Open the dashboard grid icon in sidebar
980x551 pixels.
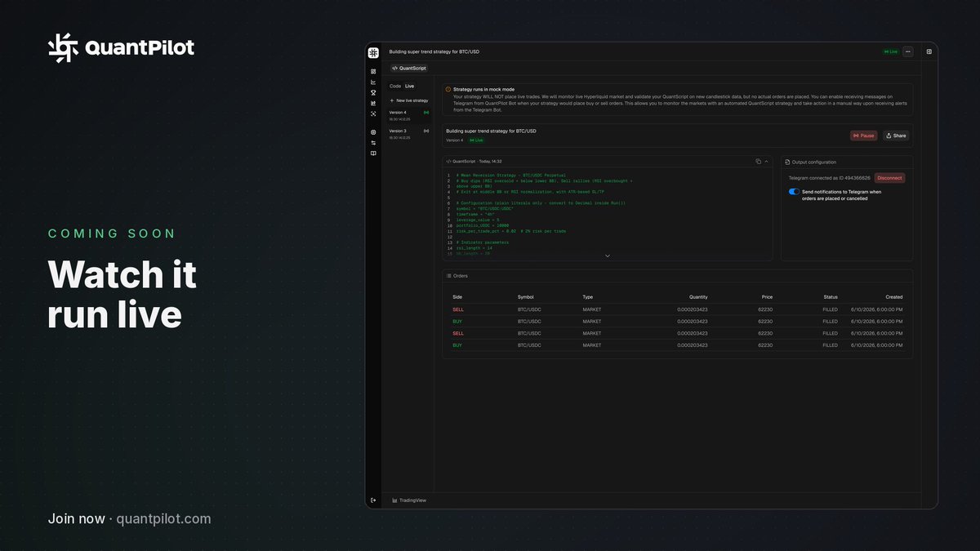373,71
